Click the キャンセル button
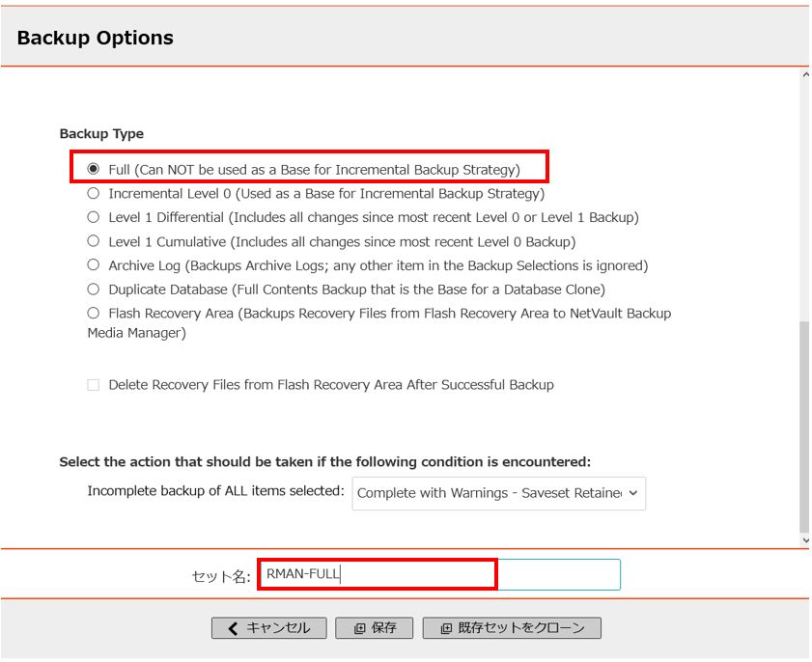The image size is (812, 662). [268, 628]
